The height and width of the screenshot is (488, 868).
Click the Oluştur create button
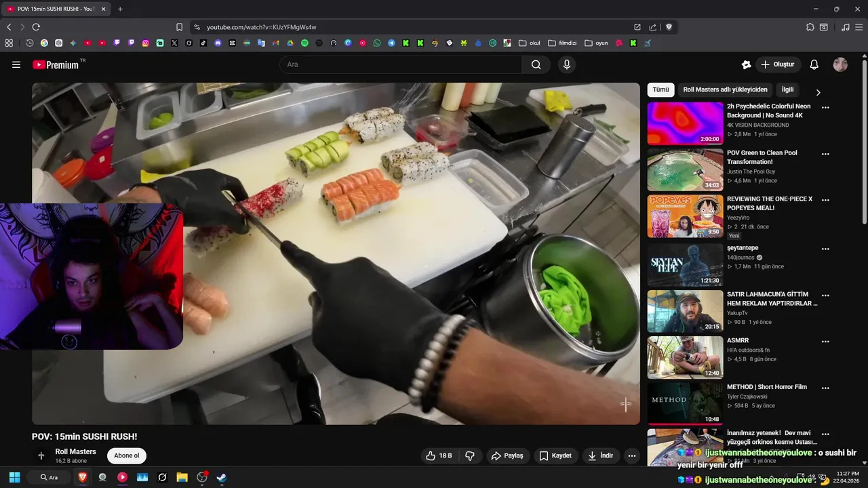778,64
